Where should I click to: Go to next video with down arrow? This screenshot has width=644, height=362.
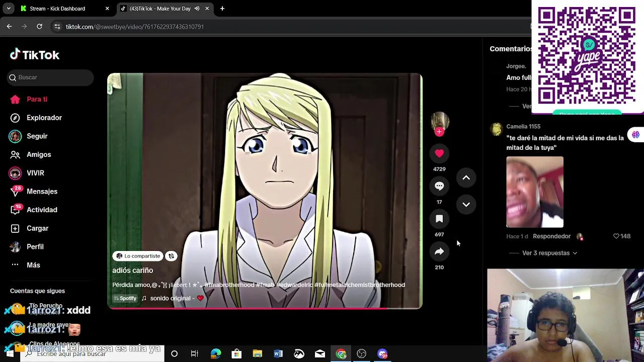pyautogui.click(x=466, y=205)
